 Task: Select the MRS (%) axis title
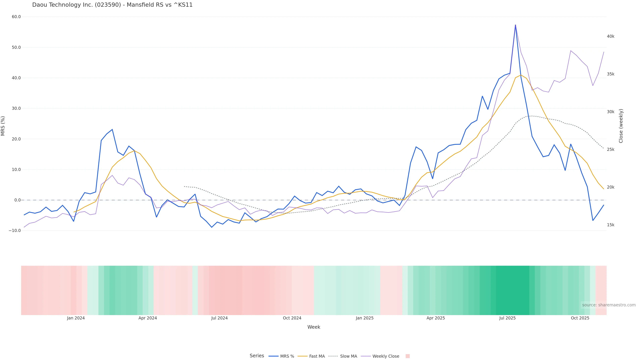3,126
